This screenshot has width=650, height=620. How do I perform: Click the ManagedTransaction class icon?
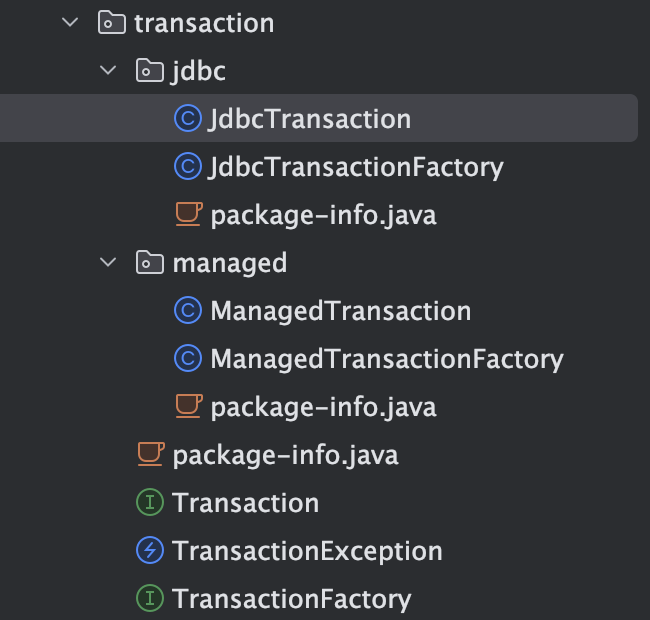tap(188, 310)
